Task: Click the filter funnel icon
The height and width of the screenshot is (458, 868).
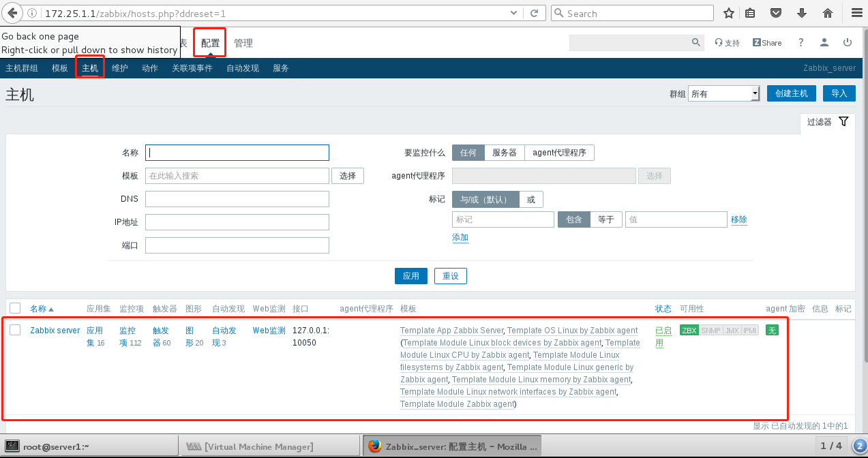Action: (843, 121)
